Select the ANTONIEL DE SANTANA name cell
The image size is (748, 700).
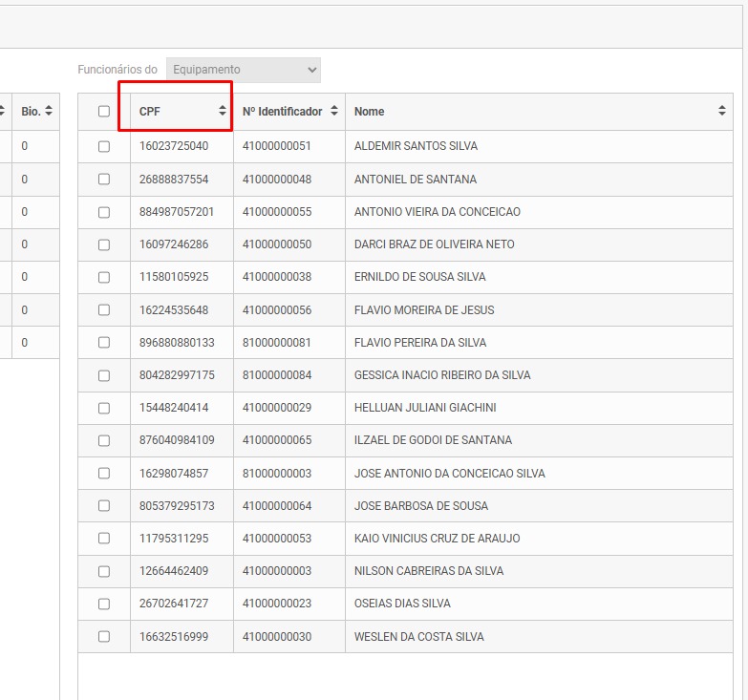point(415,180)
